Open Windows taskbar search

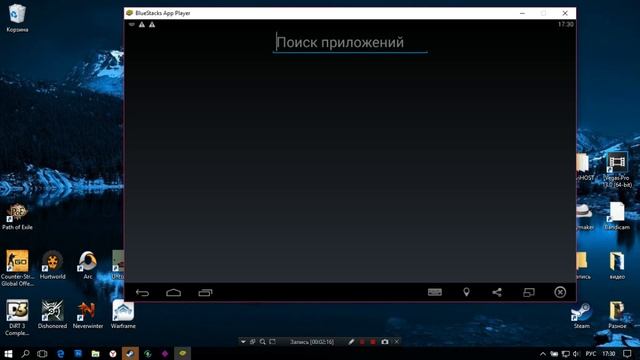25,353
